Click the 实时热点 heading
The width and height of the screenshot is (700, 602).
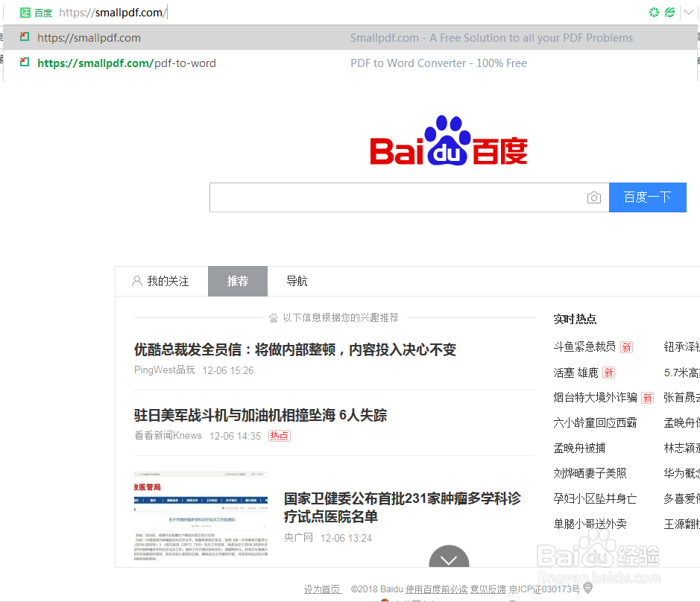(575, 319)
